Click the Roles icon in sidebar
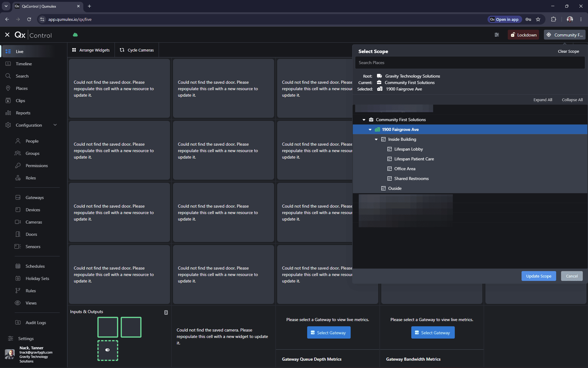Viewport: 588px width, 368px height. click(x=18, y=178)
